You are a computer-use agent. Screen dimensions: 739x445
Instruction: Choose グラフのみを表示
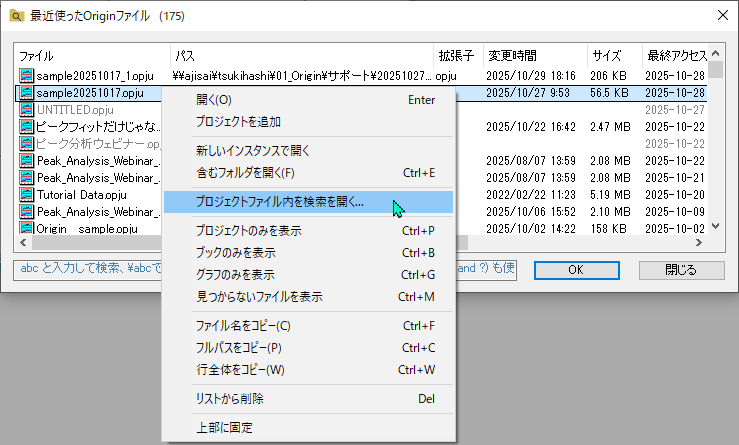(x=308, y=275)
